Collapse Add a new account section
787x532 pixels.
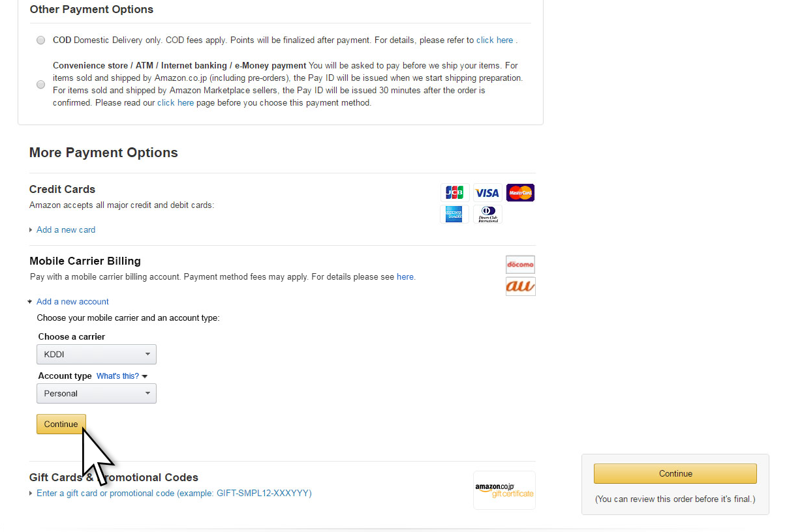coord(72,302)
